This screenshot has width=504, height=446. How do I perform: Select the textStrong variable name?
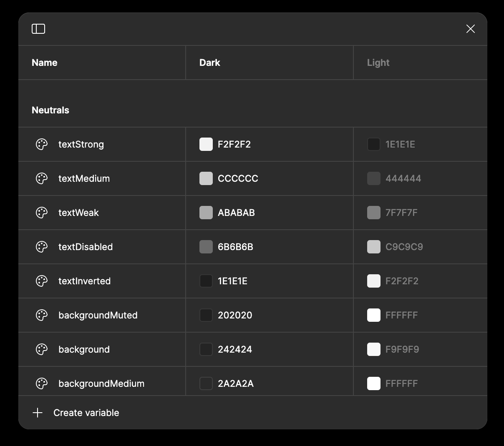pyautogui.click(x=81, y=144)
